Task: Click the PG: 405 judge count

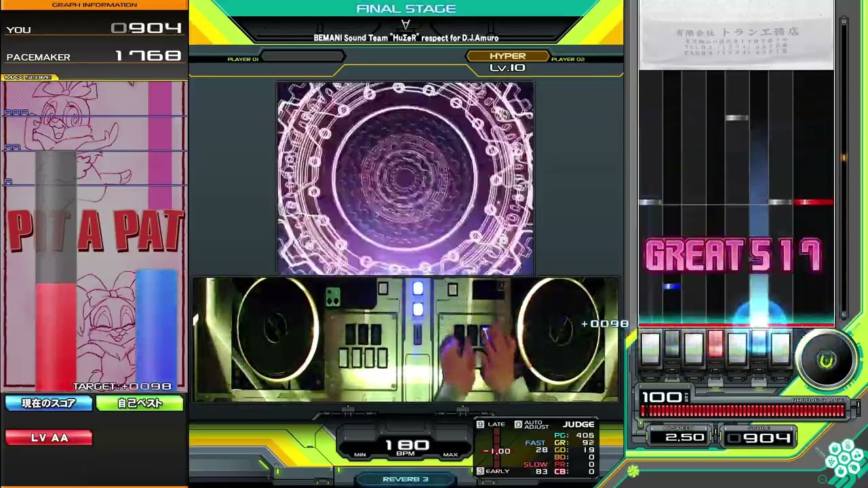Action: pos(574,435)
